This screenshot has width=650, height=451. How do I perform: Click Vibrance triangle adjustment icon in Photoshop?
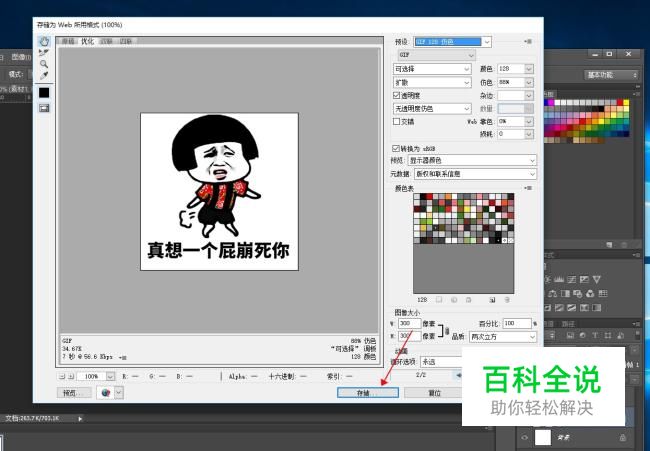[x=597, y=279]
